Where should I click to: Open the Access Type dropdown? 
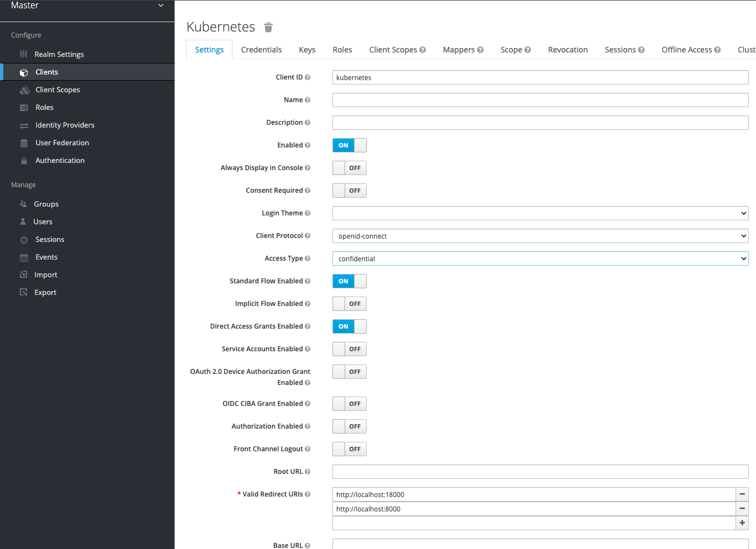pos(541,258)
